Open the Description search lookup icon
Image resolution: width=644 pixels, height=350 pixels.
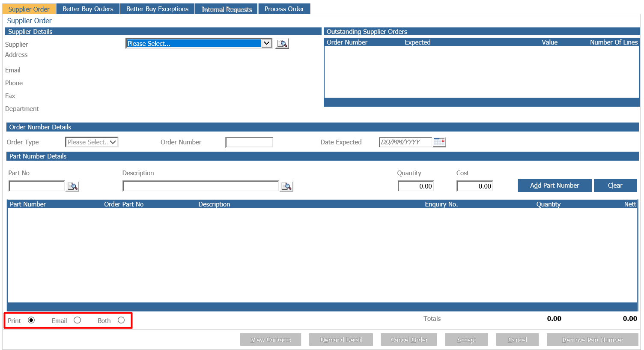click(x=286, y=186)
